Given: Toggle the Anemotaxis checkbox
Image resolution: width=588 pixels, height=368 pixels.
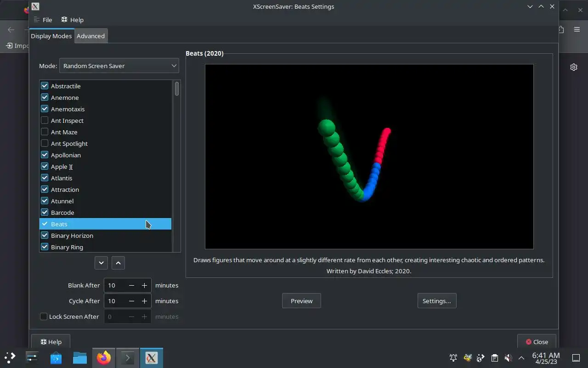Looking at the screenshot, I should tap(45, 109).
